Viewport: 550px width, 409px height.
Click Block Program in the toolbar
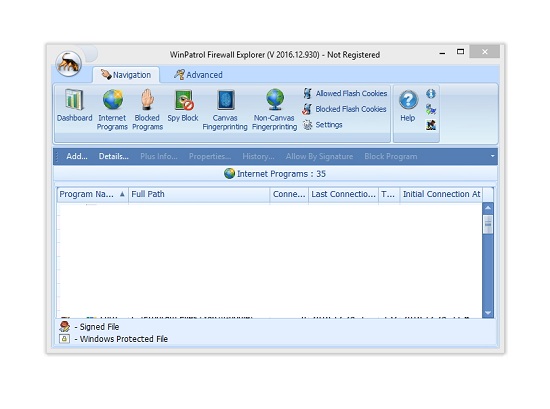coord(391,156)
